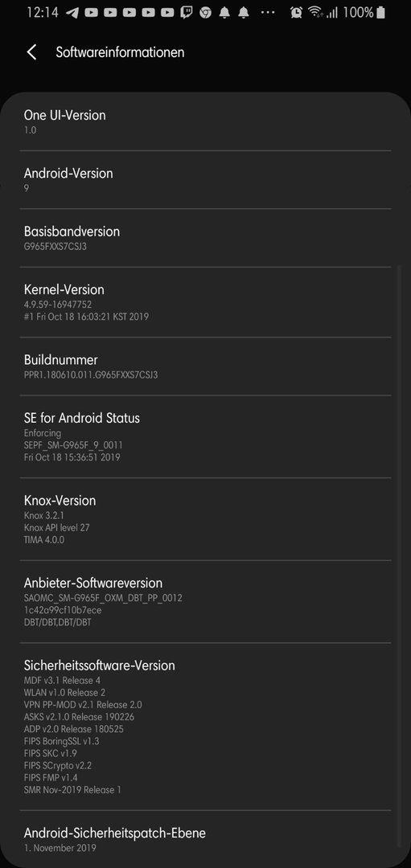Tap the back arrow next to Softwareinformationen
The image size is (411, 868).
pyautogui.click(x=31, y=52)
